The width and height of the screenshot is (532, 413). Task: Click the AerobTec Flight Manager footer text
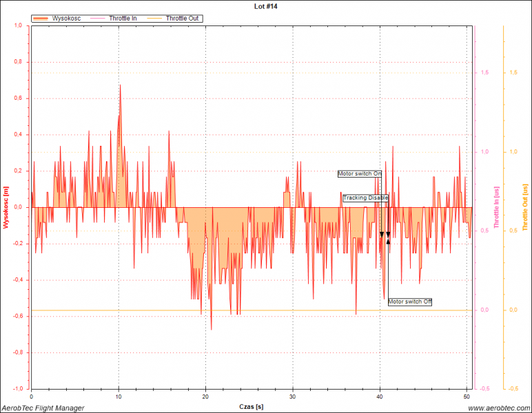tap(43, 408)
